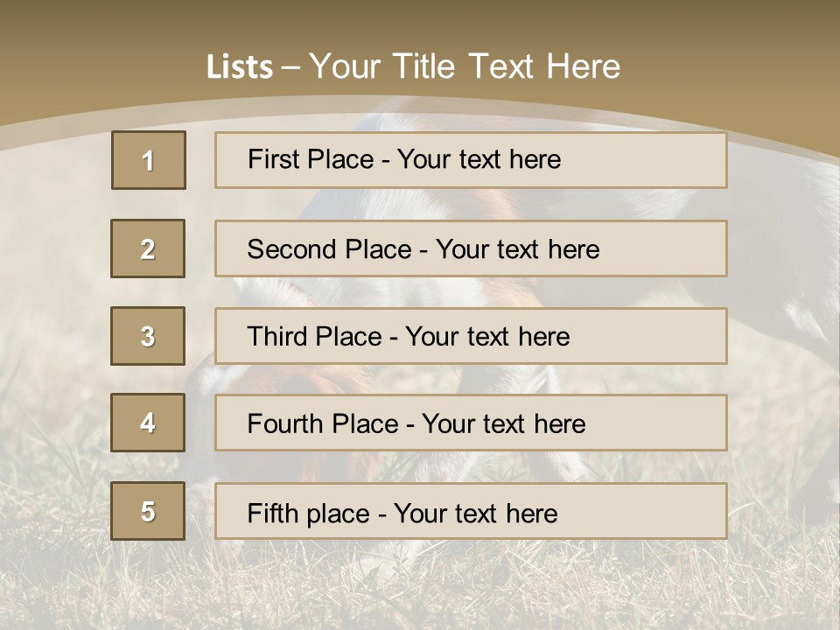Select the number 1 box
This screenshot has height=630, width=840.
point(149,160)
